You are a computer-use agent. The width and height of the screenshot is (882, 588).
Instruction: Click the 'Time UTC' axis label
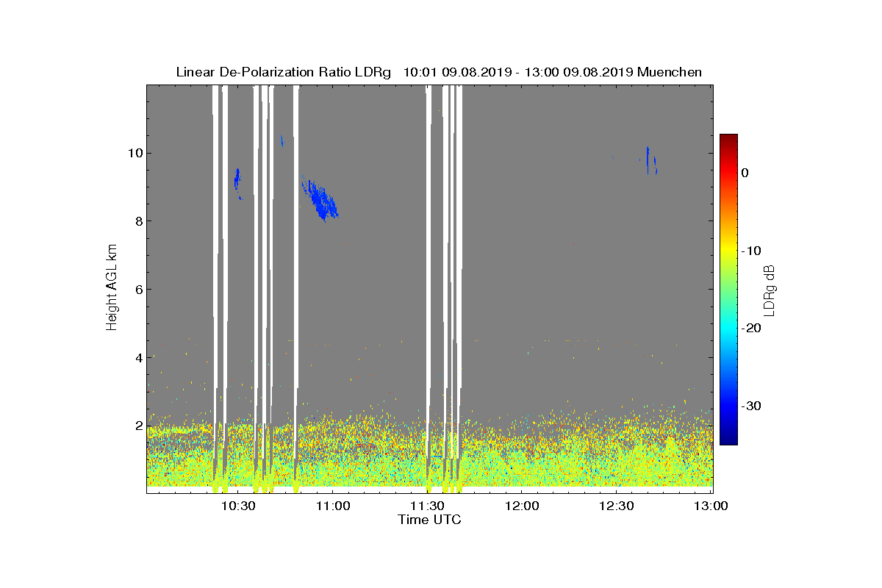pos(429,520)
